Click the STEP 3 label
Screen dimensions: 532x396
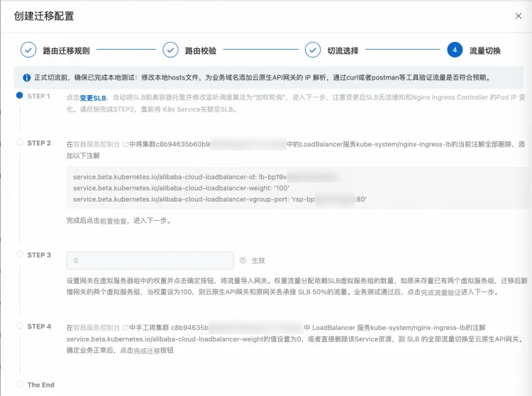coord(39,255)
